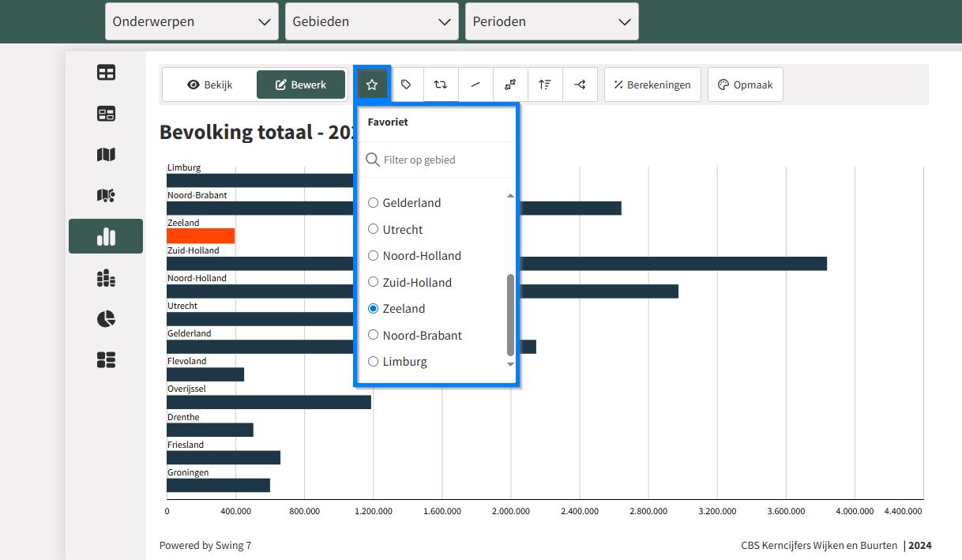This screenshot has height=560, width=962.
Task: Click the Limburg chart label
Action: pos(184,167)
